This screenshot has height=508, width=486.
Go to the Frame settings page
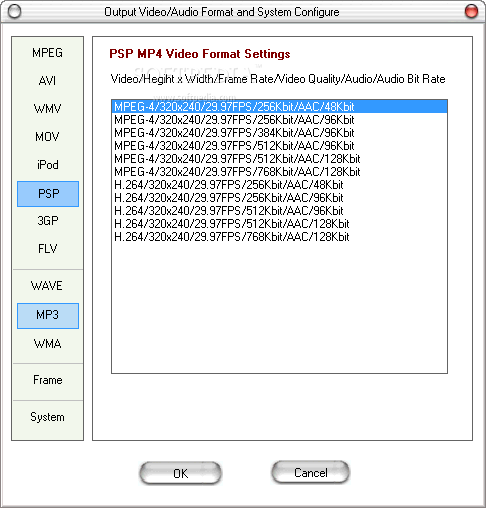(47, 380)
